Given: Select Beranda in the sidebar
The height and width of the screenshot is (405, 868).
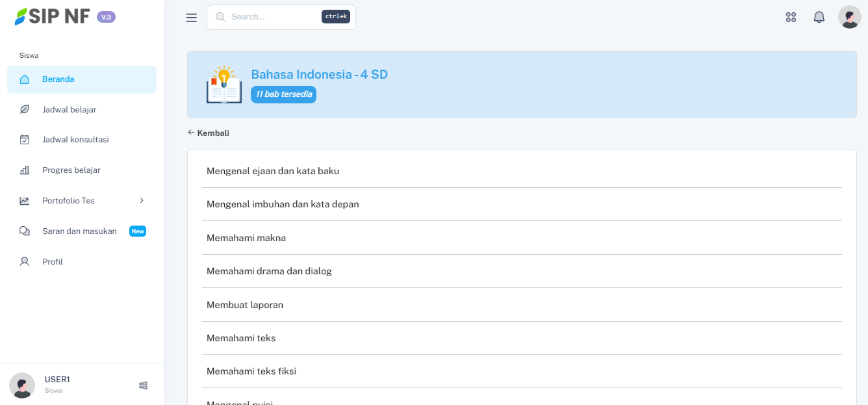Looking at the screenshot, I should pos(58,79).
